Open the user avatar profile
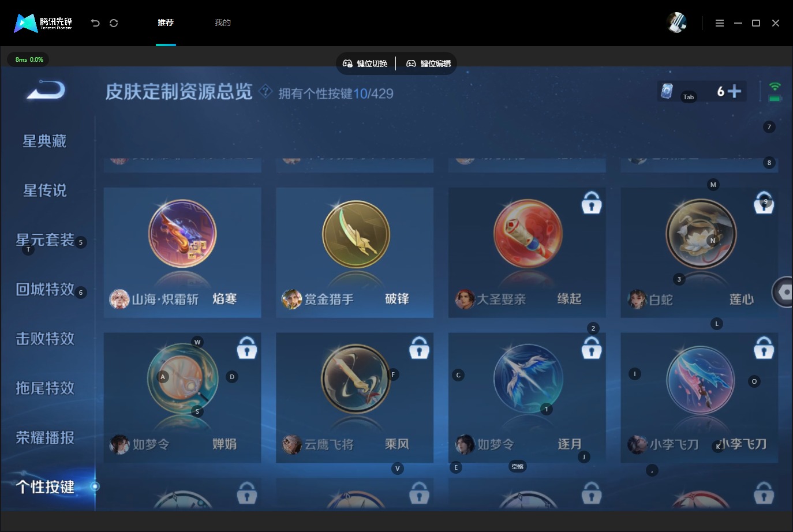 pos(676,23)
